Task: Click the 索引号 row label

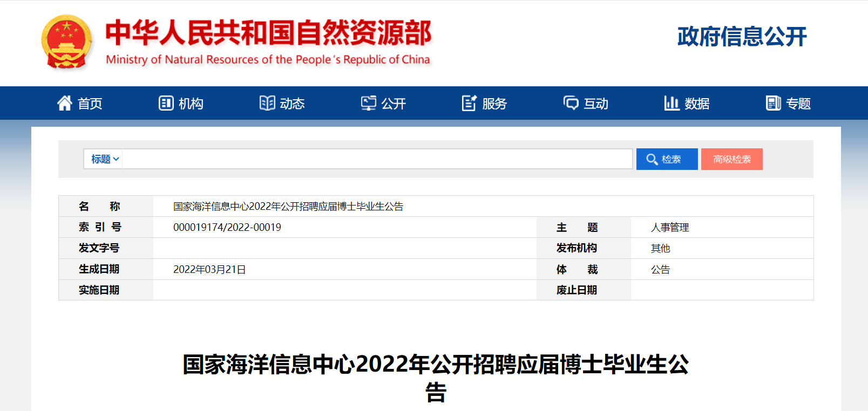Action: [x=100, y=227]
